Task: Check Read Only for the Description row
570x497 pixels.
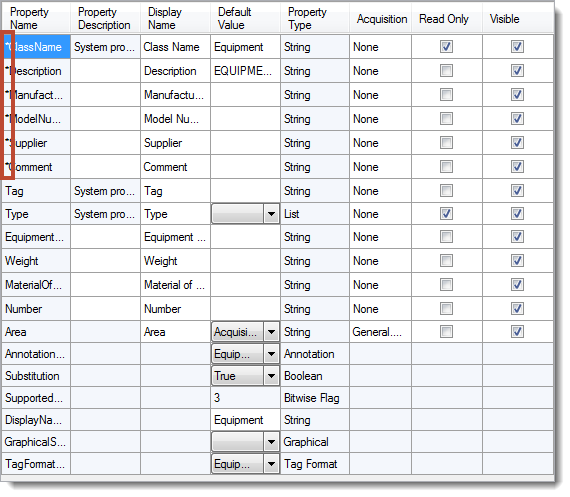Action: click(x=446, y=71)
